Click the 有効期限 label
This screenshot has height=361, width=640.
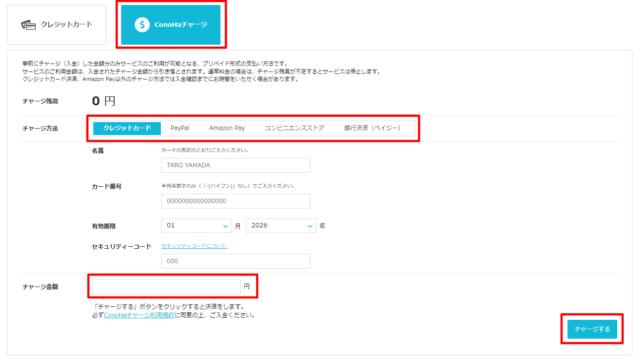point(104,226)
